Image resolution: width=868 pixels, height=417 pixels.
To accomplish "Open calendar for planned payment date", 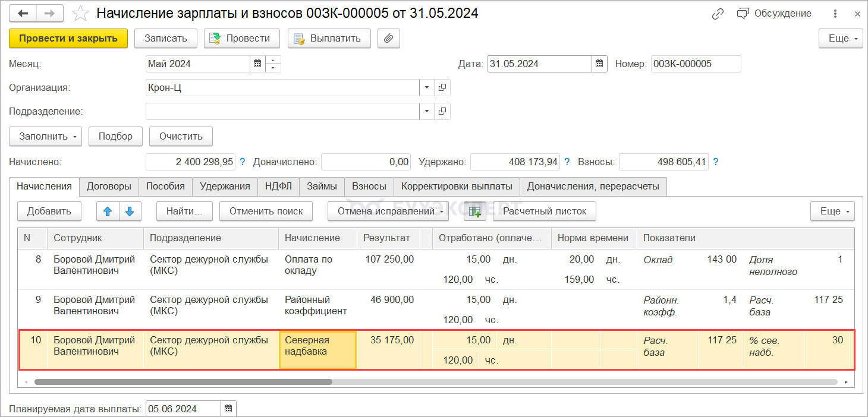I will [x=228, y=409].
